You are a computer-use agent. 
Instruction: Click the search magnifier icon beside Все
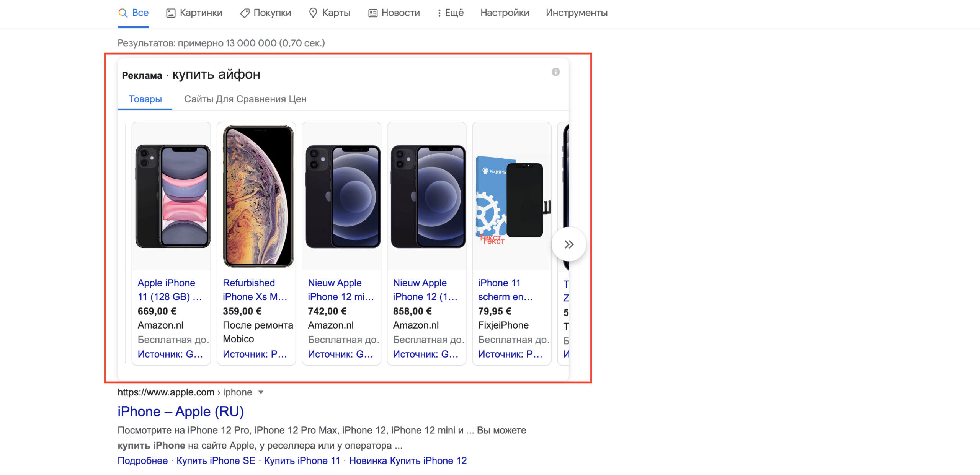[x=122, y=13]
